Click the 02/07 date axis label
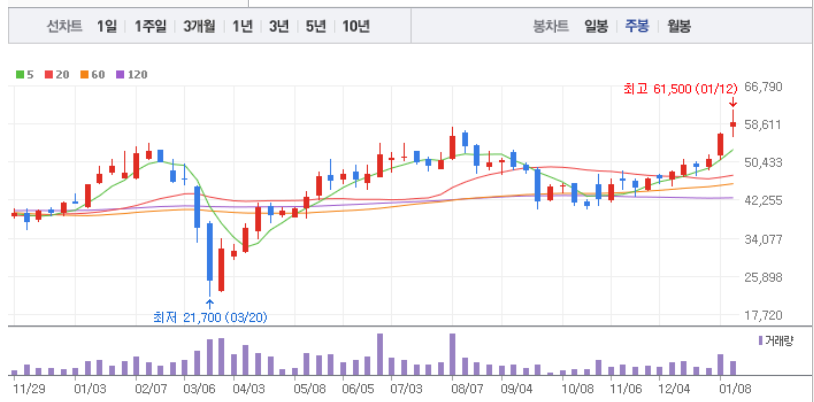The width and height of the screenshot is (814, 402). [x=151, y=388]
